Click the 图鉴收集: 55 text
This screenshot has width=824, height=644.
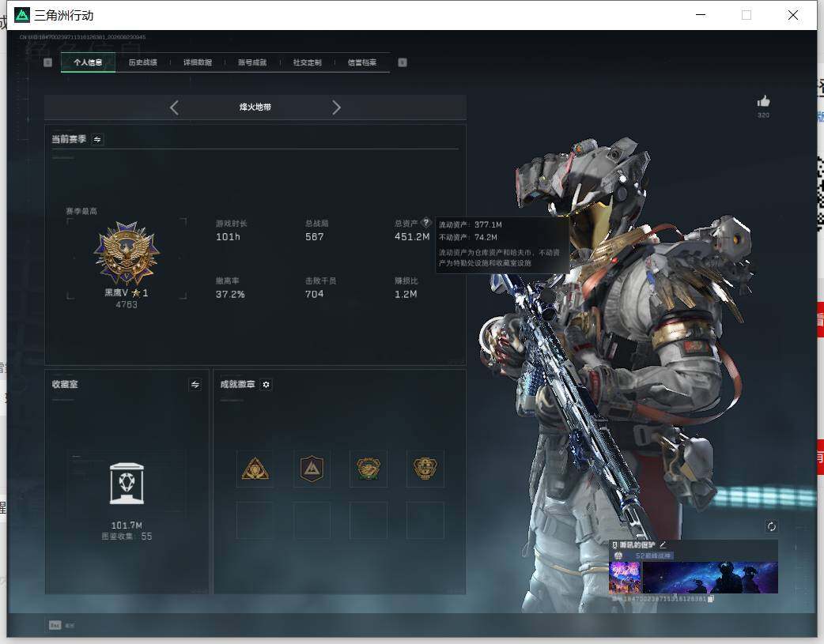[127, 537]
